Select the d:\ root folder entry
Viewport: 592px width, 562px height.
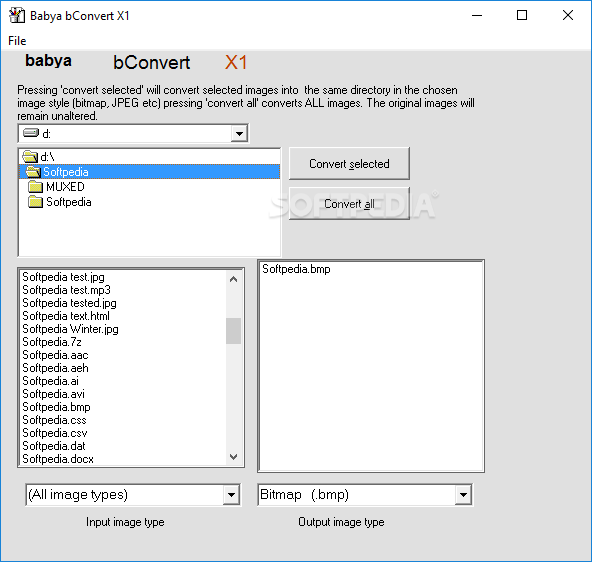(149, 157)
